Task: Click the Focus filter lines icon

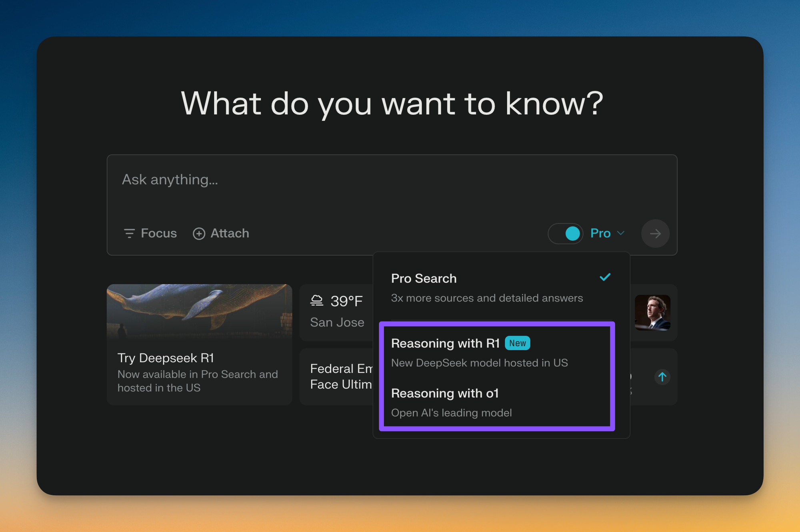Action: [129, 233]
